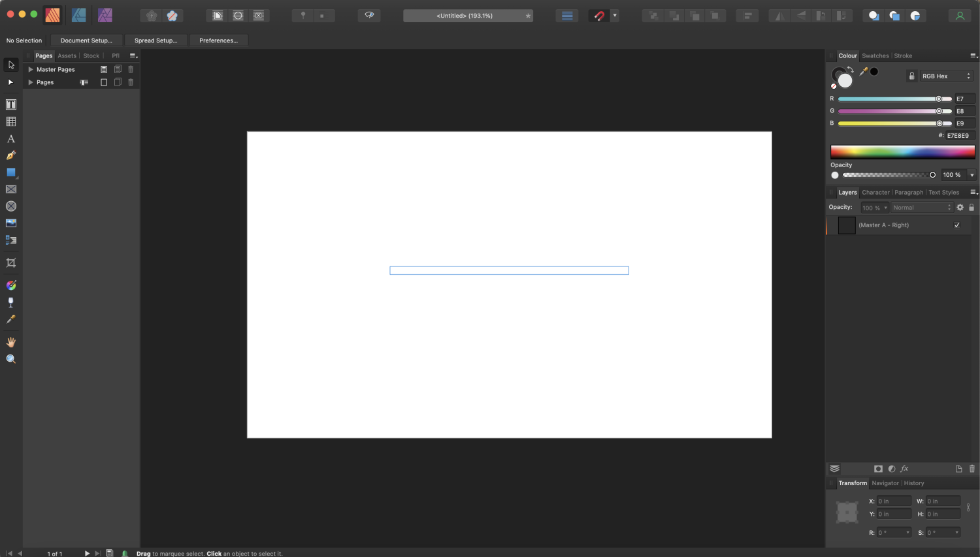Screen dimensions: 980x557
Task: Uncheck visibility of Master A - Right layer
Action: pyautogui.click(x=957, y=225)
